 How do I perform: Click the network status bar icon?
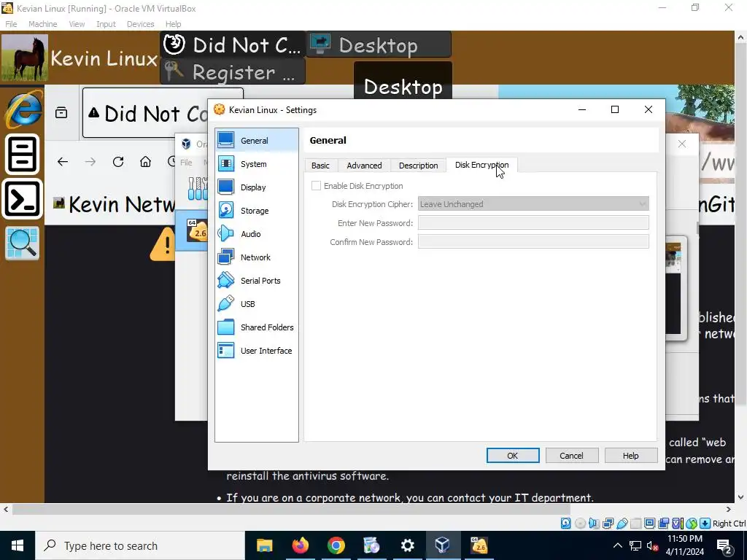tap(608, 524)
